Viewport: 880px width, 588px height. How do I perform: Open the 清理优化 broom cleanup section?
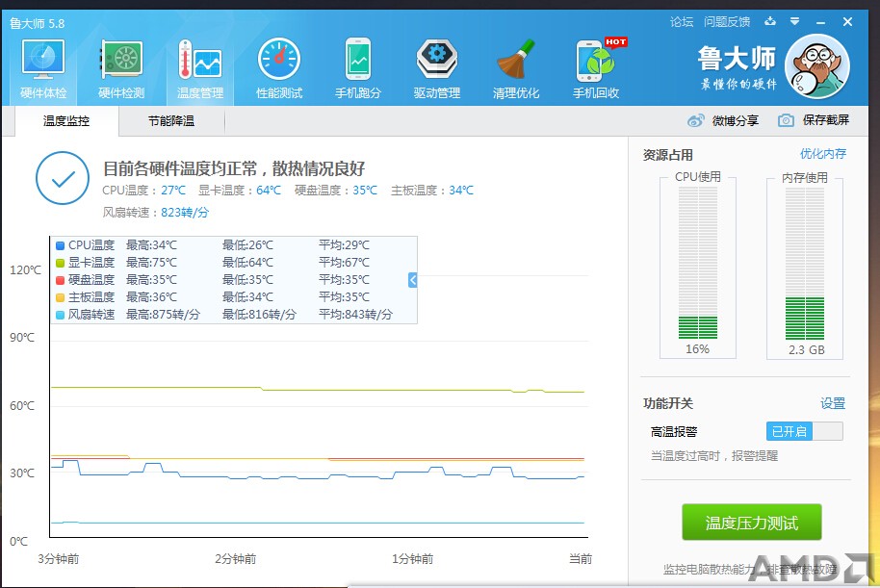click(516, 69)
